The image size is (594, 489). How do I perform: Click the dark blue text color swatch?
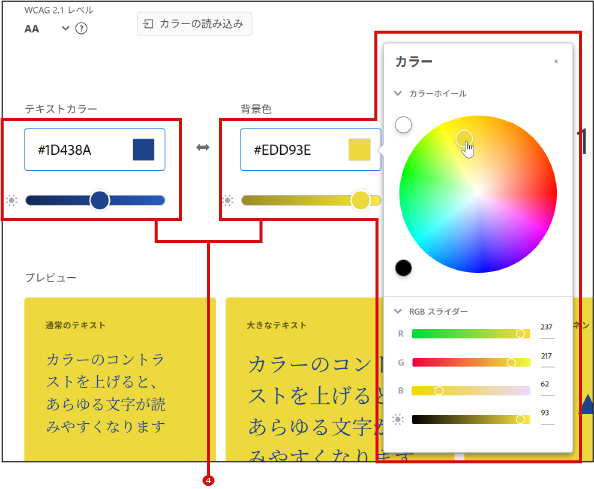point(144,150)
